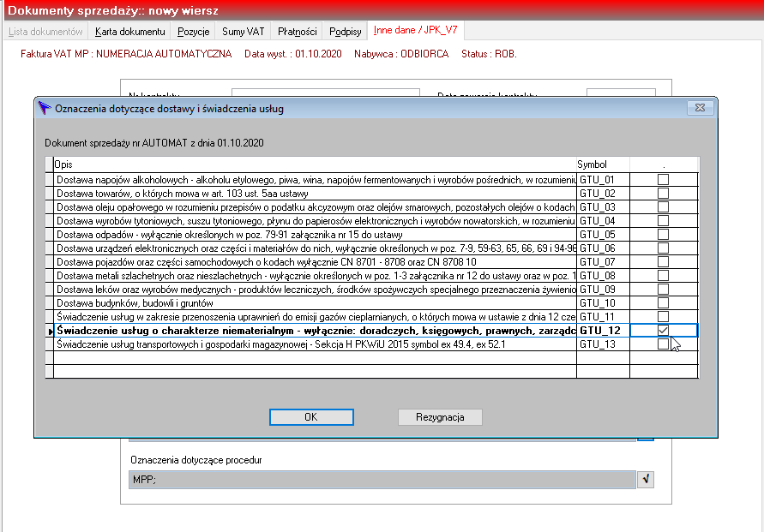Open the Pozycje tab
This screenshot has width=764, height=532.
(x=194, y=32)
